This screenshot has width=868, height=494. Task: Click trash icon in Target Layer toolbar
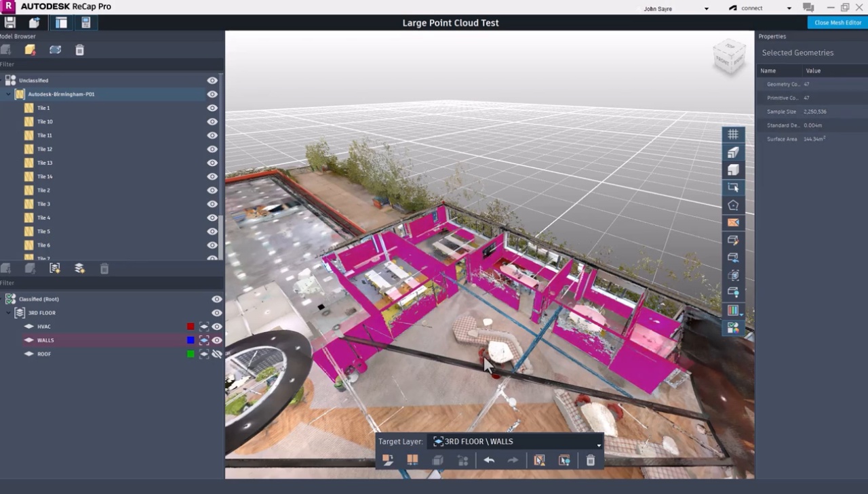click(591, 461)
